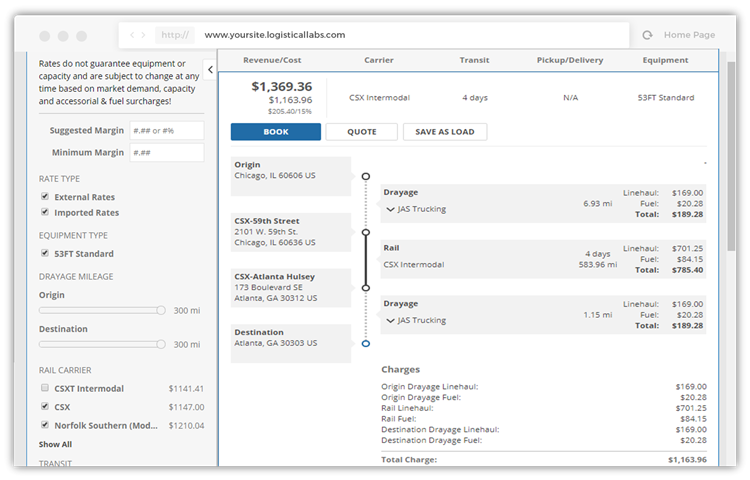This screenshot has width=750, height=480.
Task: Sort by Revenue/Cost column header
Action: click(x=272, y=60)
